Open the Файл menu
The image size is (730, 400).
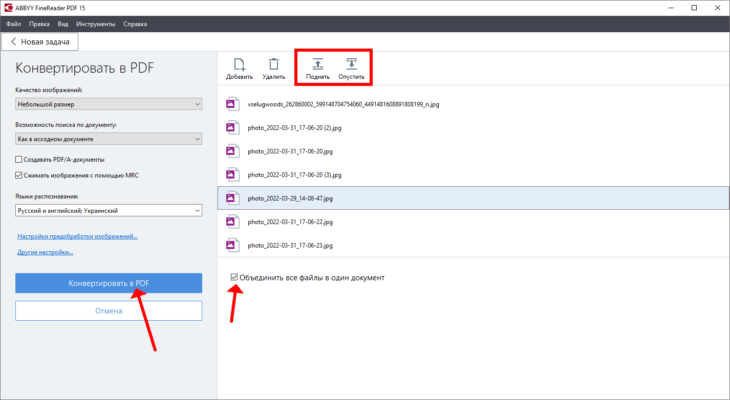point(12,23)
